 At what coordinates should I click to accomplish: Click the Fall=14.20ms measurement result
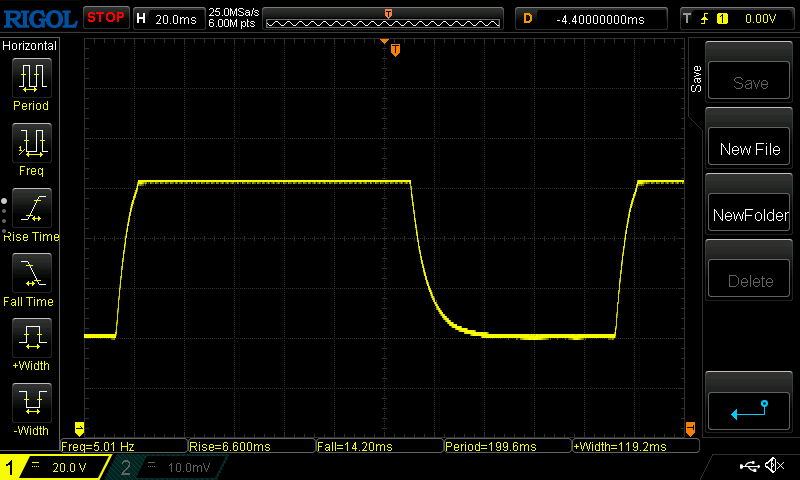[380, 446]
